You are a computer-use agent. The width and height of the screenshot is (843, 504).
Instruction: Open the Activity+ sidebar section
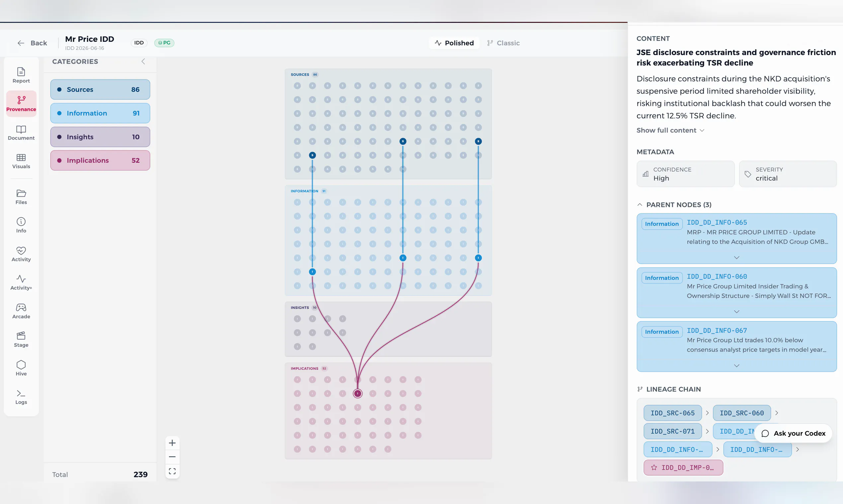(x=21, y=283)
